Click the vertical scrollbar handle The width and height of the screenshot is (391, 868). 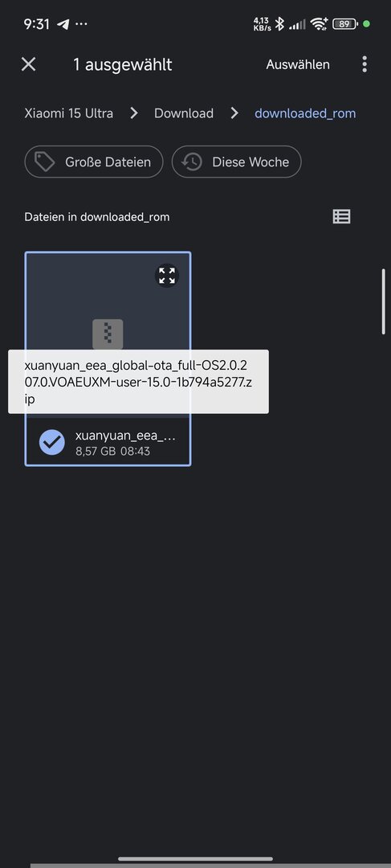click(383, 301)
